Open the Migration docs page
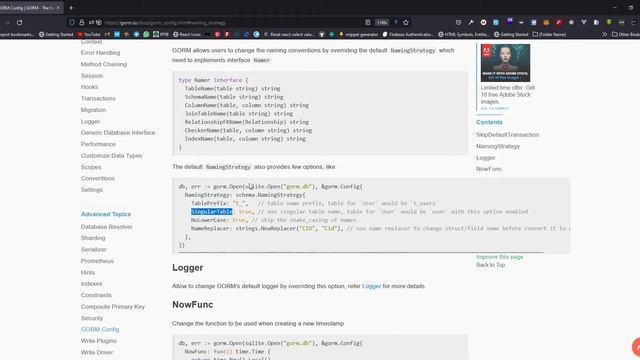The width and height of the screenshot is (640, 360). click(x=93, y=110)
